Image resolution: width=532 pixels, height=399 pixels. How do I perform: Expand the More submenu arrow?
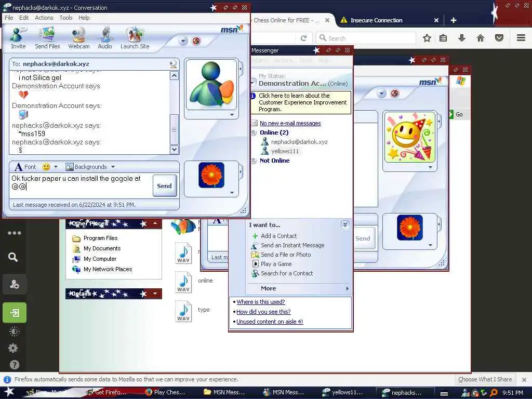point(347,288)
